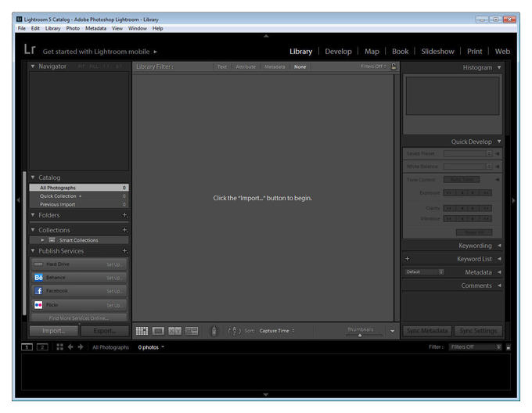
Task: Collapse the Publish Services panel
Action: point(33,251)
